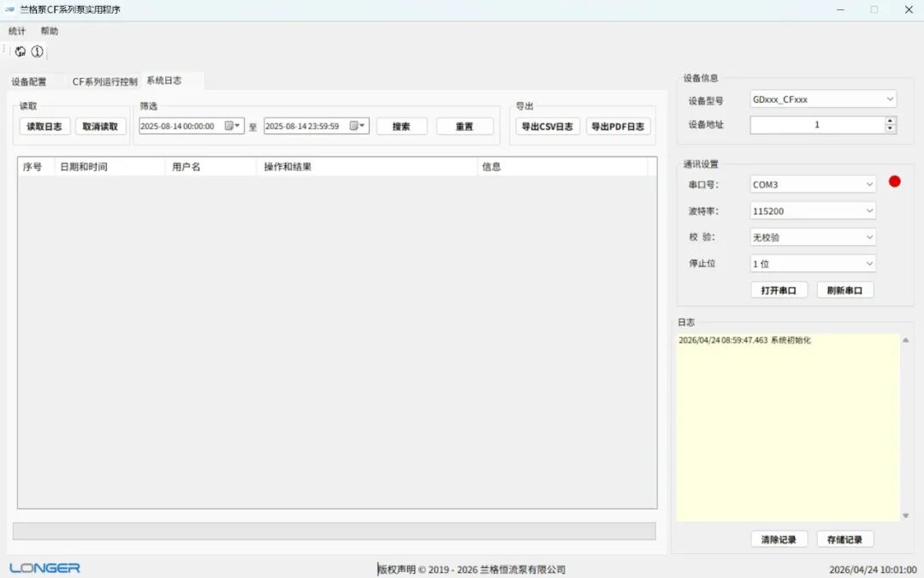Click the red serial connection status indicator
Viewport: 924px width, 578px height.
[895, 182]
